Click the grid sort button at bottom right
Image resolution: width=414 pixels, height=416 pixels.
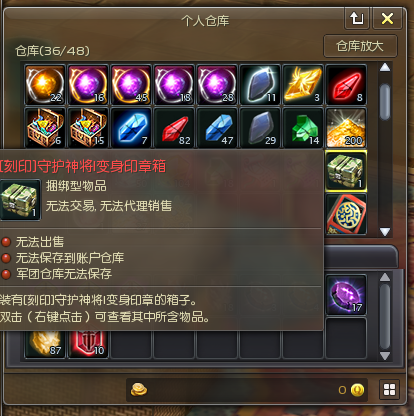[x=389, y=389]
